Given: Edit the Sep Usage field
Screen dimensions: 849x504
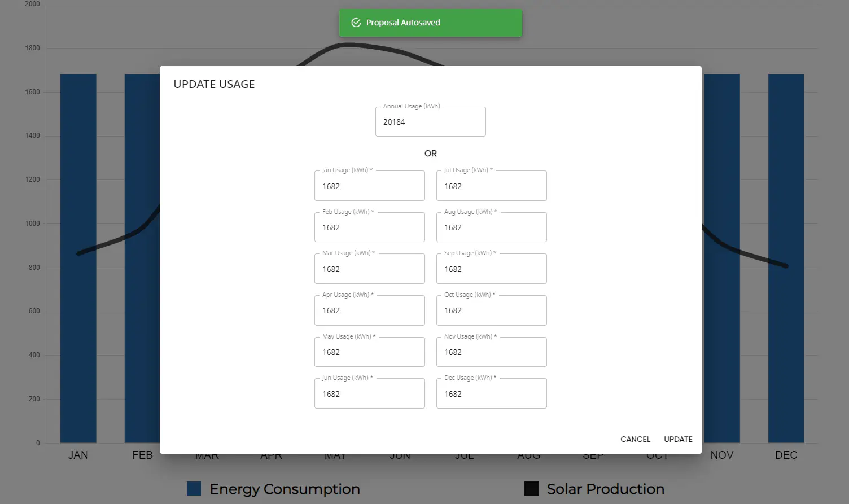Looking at the screenshot, I should tap(491, 269).
